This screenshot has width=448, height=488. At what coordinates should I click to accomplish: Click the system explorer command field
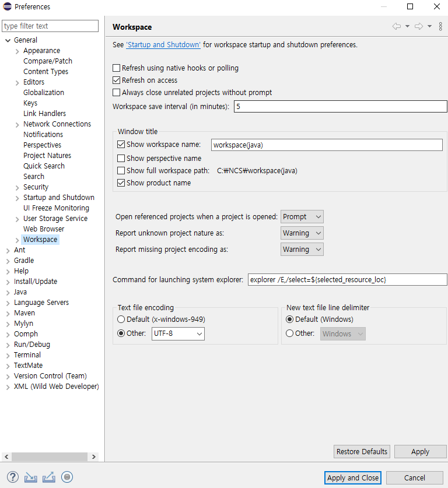point(348,279)
